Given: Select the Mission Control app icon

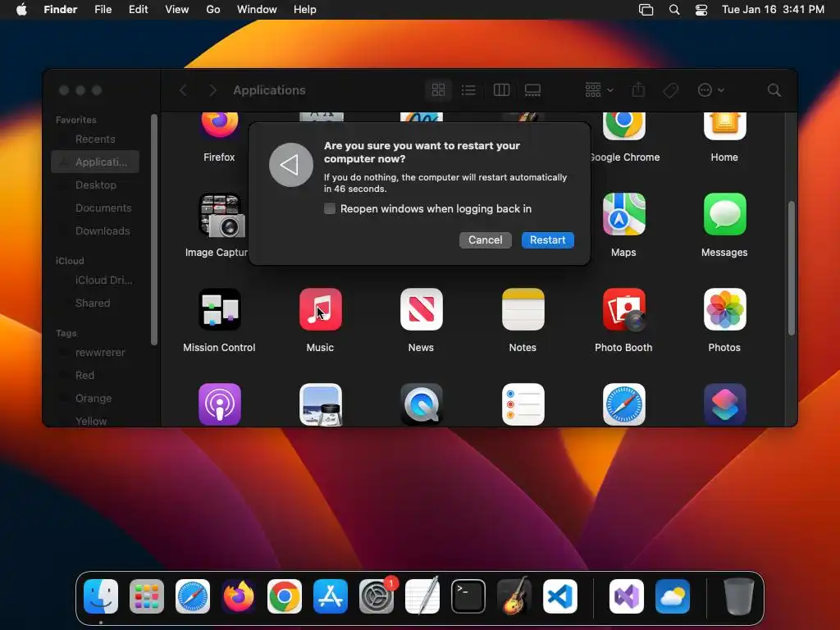Looking at the screenshot, I should 220,309.
